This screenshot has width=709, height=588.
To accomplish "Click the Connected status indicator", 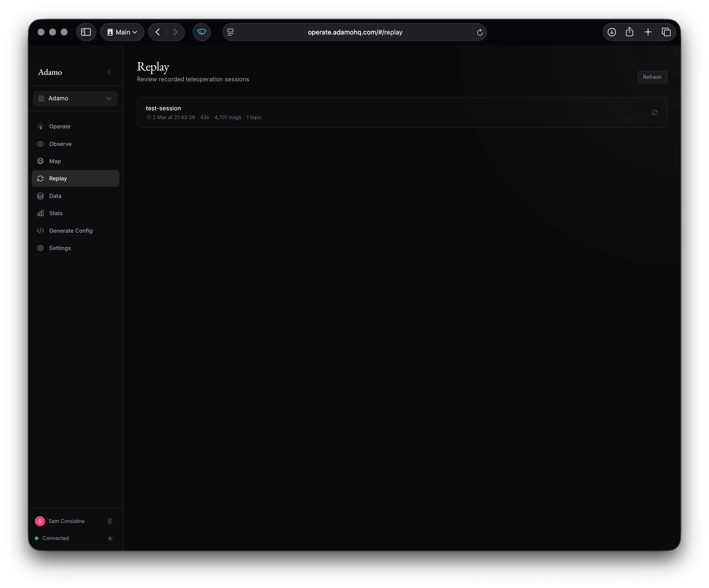I will point(52,538).
